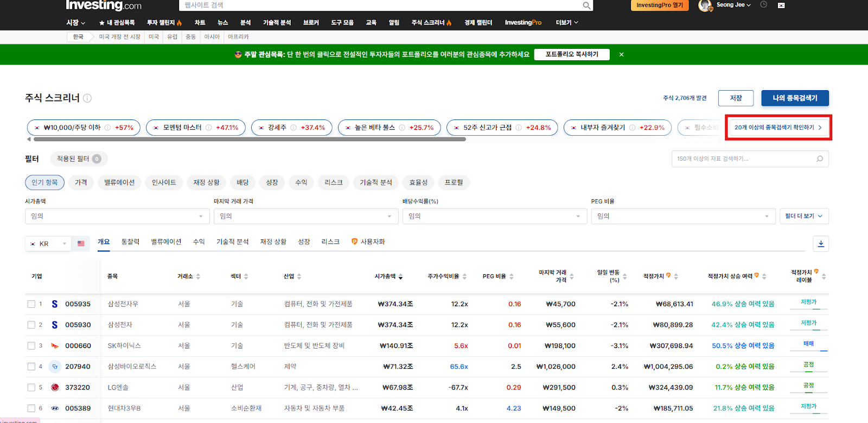Screen dimensions: 868x423
Task: Click the Samsung logo icon in row 005930
Action: click(x=54, y=325)
